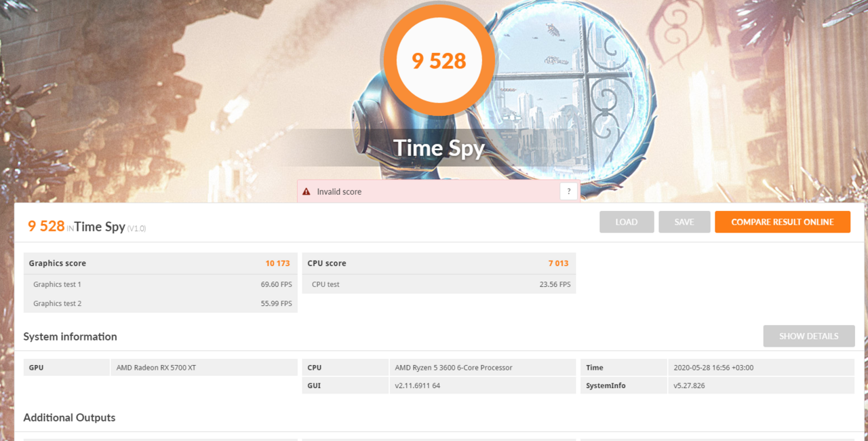Click the Time Spy (V1.0) result heading
Image resolution: width=868 pixels, height=441 pixels.
pyautogui.click(x=87, y=227)
